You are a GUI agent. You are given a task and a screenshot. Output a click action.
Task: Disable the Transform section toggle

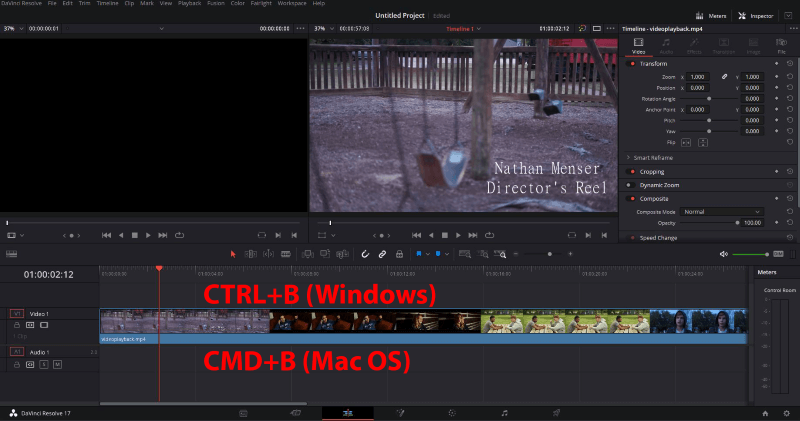coord(633,64)
